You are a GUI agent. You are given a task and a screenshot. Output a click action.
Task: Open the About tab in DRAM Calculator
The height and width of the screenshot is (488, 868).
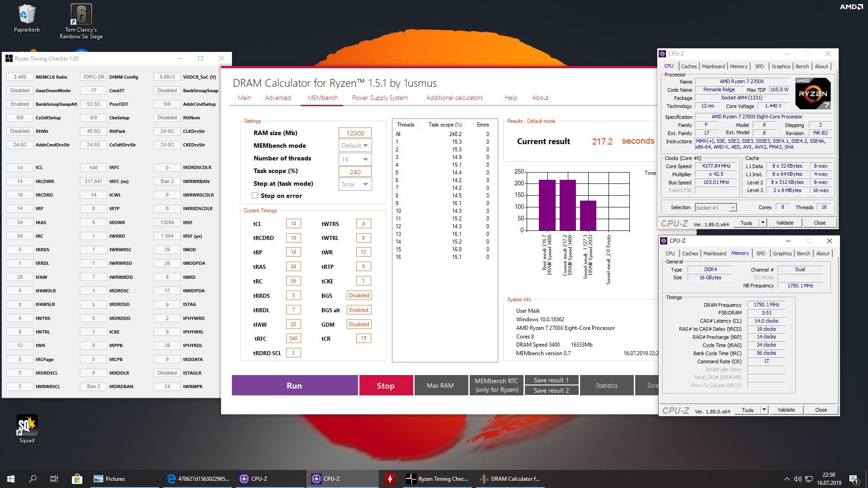[x=540, y=98]
